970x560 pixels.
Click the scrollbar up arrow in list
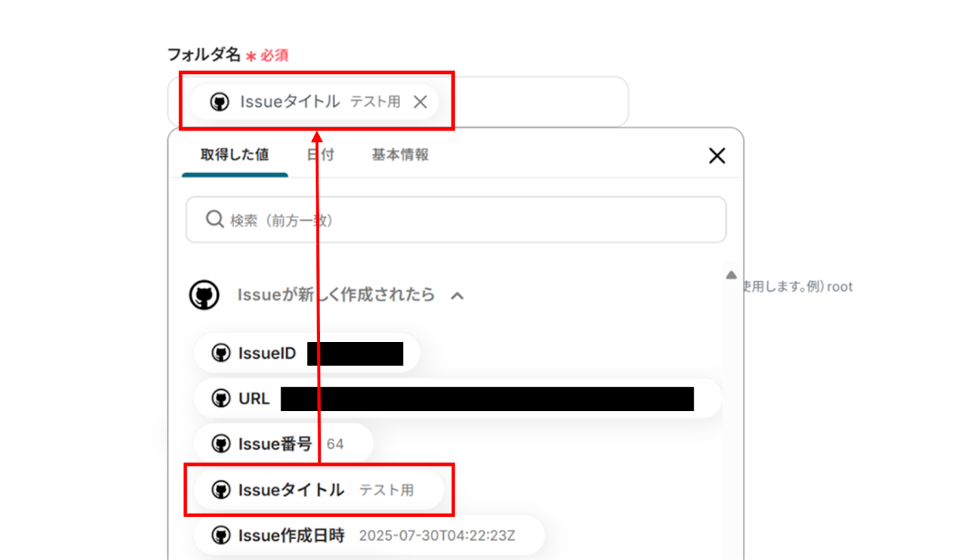[x=731, y=275]
